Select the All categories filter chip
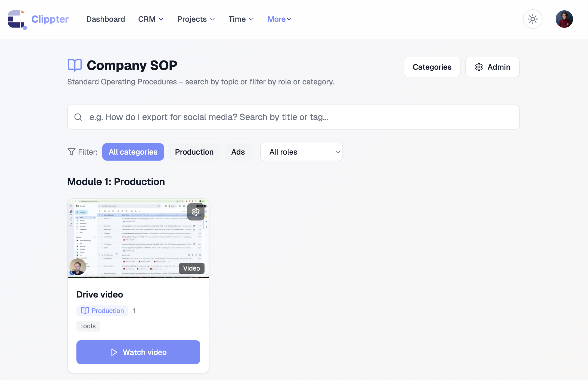This screenshot has height=380, width=588. tap(133, 152)
